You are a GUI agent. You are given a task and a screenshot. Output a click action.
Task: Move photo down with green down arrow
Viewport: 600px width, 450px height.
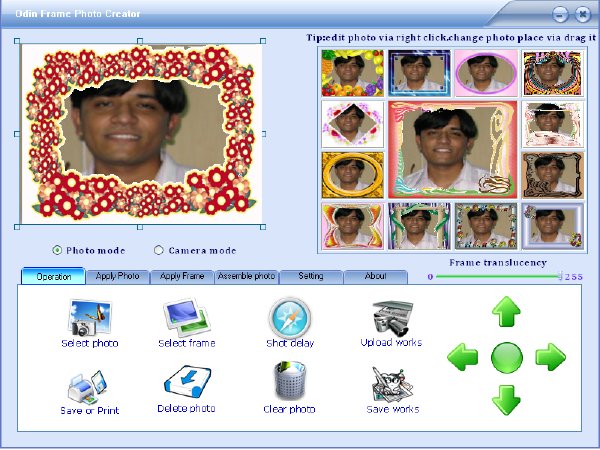[x=506, y=400]
